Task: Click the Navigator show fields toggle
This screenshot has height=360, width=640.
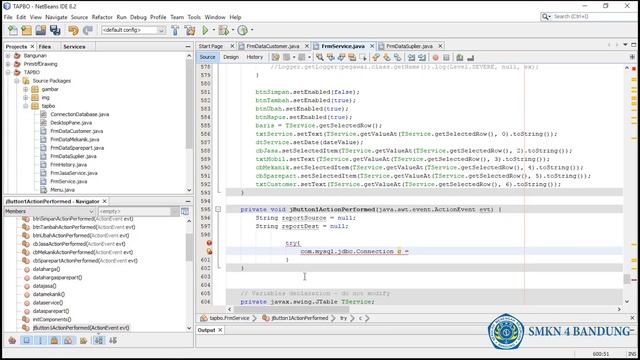Action: (x=27, y=340)
